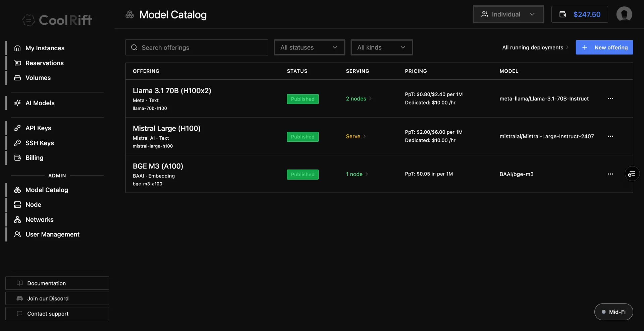Click the Networks topology icon
The width and height of the screenshot is (644, 331).
tap(17, 219)
